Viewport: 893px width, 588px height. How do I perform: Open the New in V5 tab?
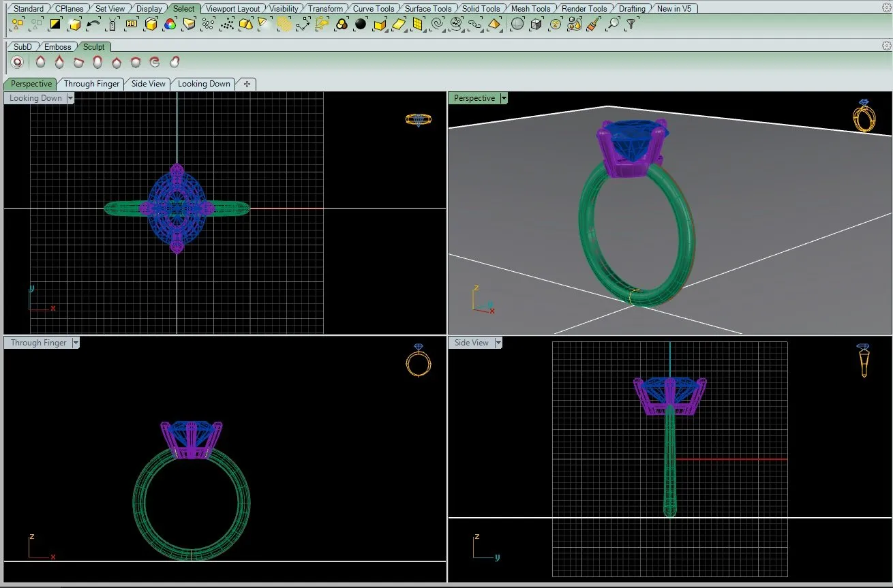point(673,9)
